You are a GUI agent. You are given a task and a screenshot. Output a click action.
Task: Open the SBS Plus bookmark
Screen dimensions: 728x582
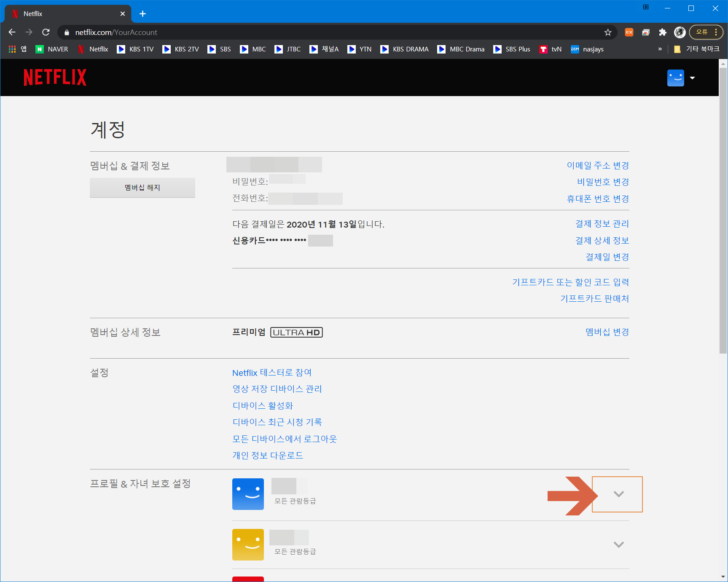click(x=512, y=49)
